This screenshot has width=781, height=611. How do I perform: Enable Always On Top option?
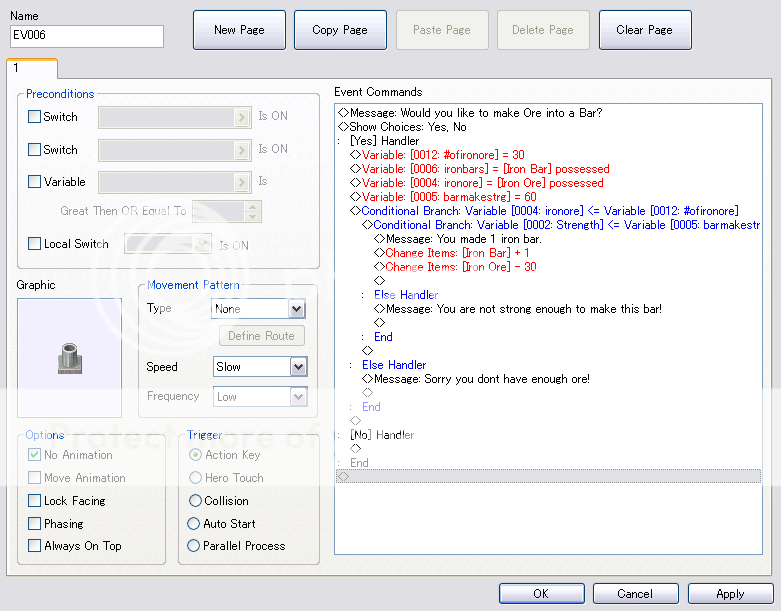35,546
